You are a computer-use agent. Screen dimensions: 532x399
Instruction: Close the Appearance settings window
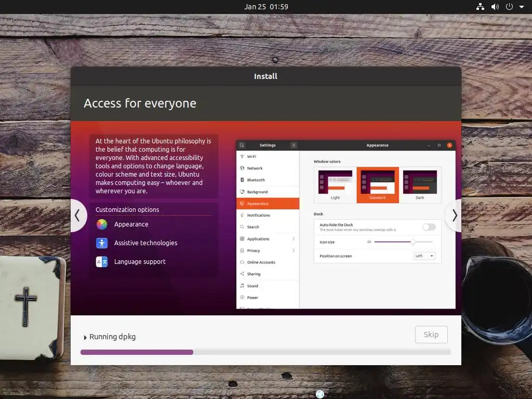click(449, 145)
